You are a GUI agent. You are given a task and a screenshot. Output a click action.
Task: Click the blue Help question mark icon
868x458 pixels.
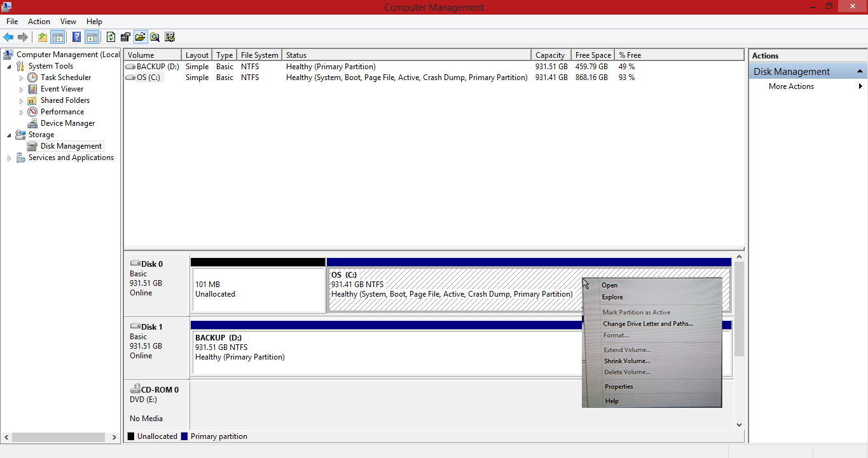click(76, 37)
